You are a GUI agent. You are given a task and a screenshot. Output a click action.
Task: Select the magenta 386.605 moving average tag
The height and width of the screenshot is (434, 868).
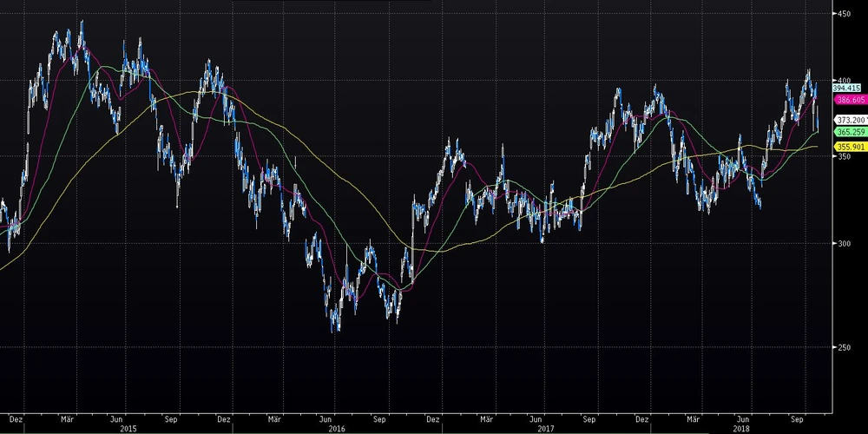(x=847, y=100)
